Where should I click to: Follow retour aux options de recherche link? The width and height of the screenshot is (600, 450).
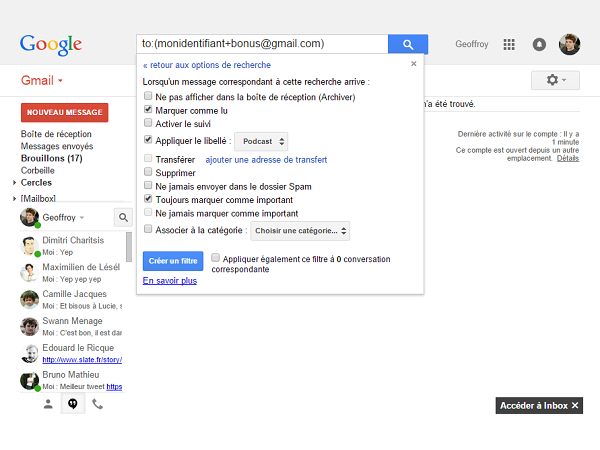tap(207, 65)
